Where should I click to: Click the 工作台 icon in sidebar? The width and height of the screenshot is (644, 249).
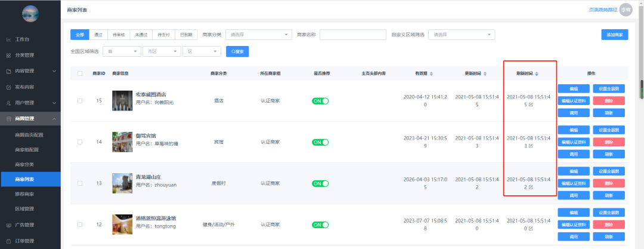pos(8,39)
